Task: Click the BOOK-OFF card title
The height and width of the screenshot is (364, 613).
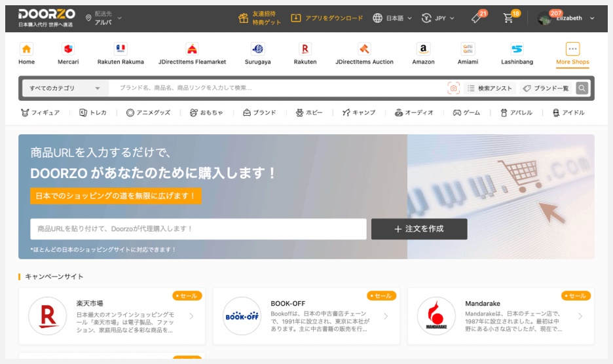Action: tap(288, 303)
